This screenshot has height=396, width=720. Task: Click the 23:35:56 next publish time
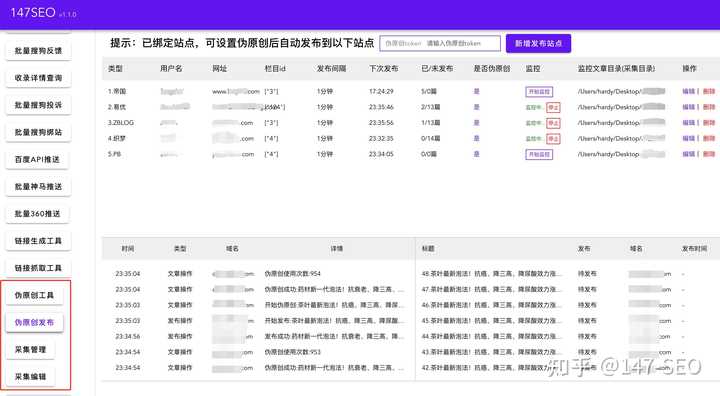click(381, 123)
